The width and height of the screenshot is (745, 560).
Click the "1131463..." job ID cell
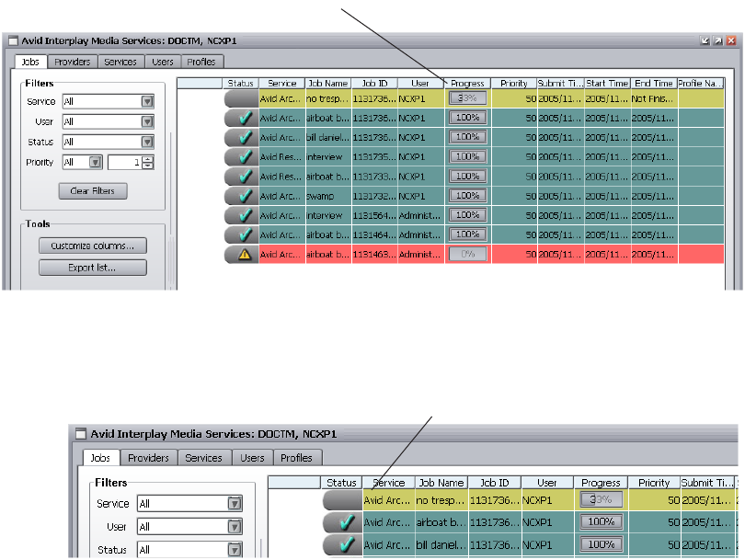[375, 254]
